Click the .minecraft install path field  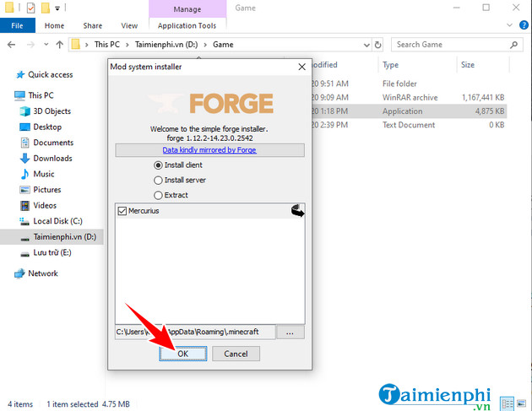(x=195, y=332)
